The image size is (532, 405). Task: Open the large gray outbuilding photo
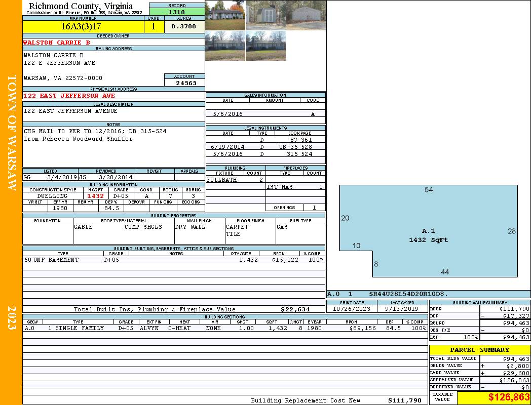tap(306, 15)
